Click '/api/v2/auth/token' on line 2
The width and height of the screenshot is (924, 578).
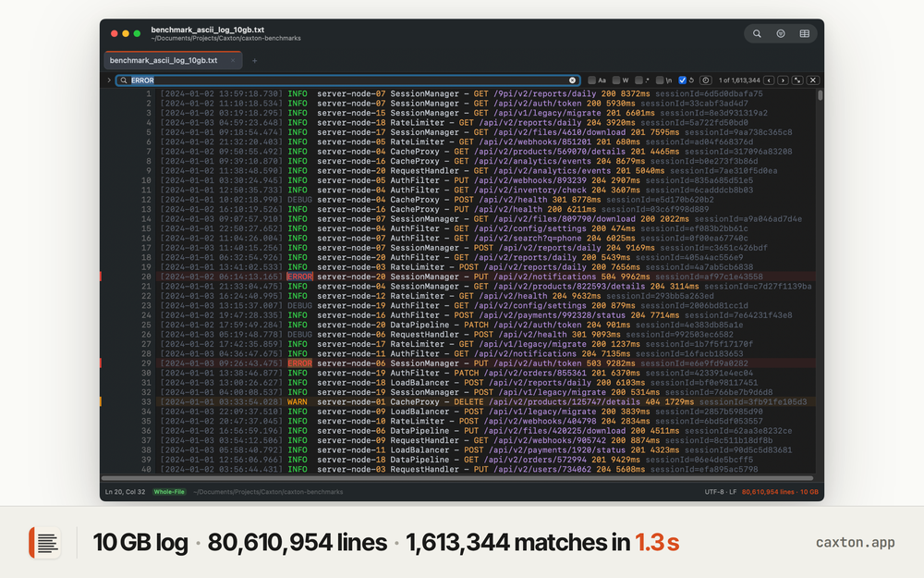(x=538, y=104)
